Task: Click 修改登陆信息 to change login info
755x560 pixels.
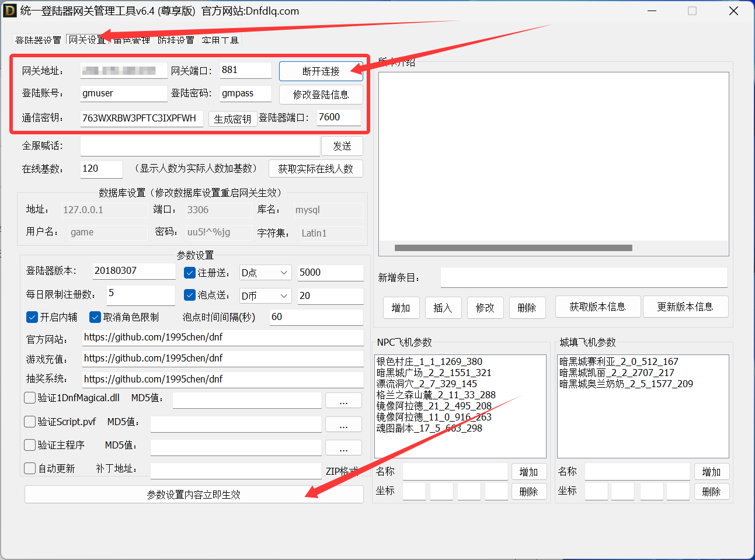Action: 321,94
